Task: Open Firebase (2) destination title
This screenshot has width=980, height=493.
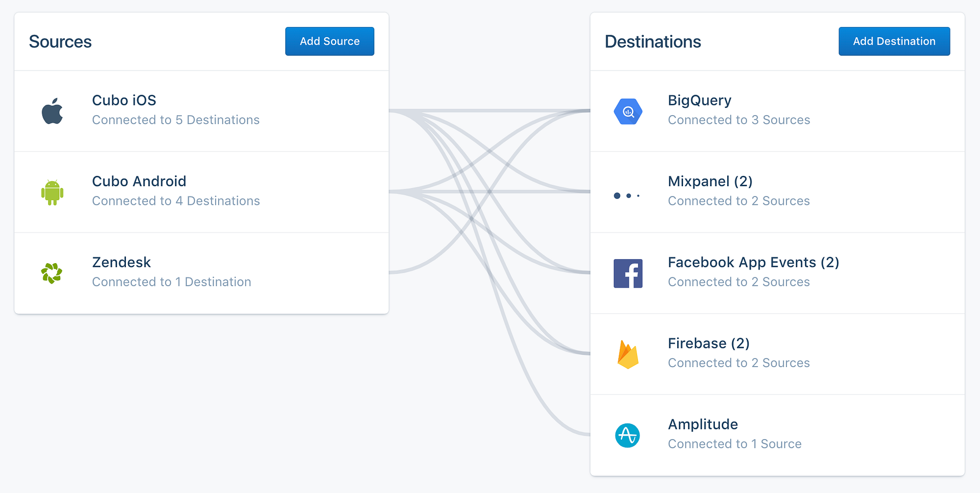Action: [709, 344]
